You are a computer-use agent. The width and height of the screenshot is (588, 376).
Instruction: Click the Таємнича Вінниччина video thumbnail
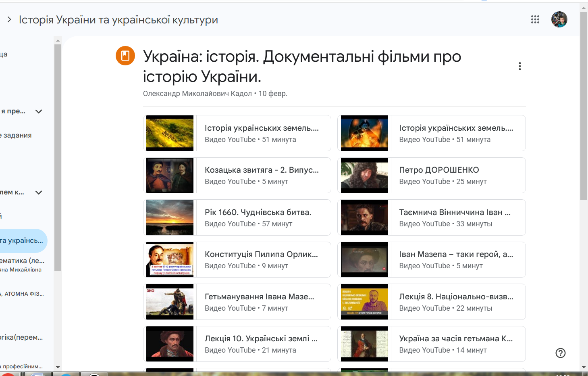coord(364,217)
